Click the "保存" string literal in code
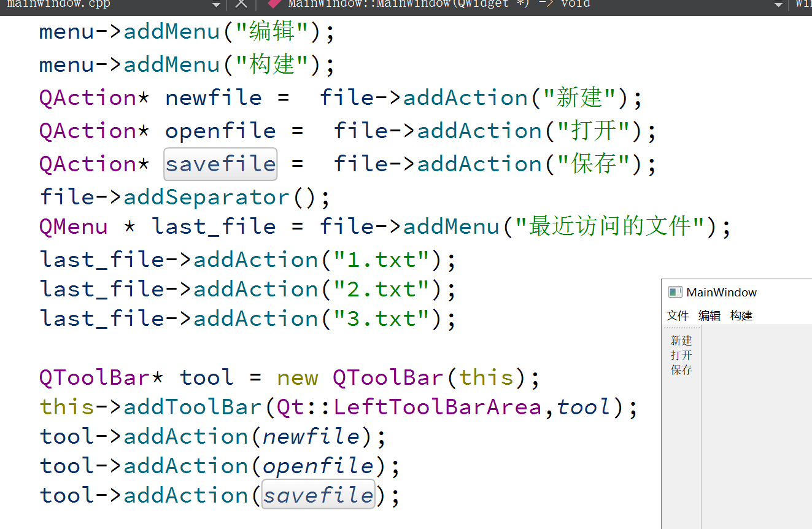The height and width of the screenshot is (529, 812). (593, 164)
